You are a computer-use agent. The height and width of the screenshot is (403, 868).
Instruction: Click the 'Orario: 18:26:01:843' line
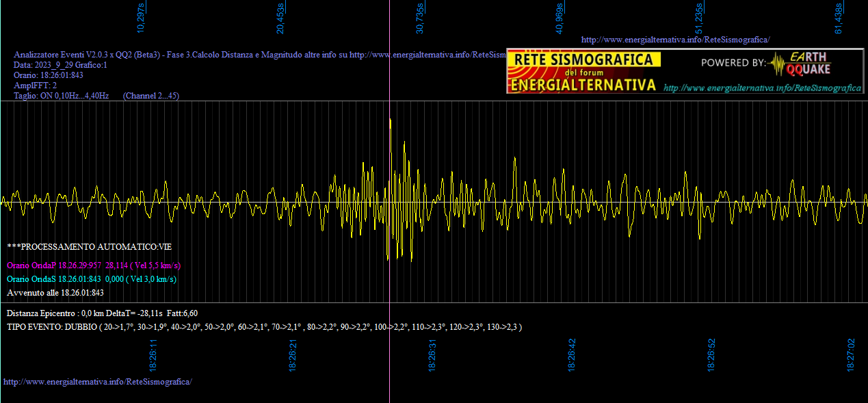click(x=49, y=75)
